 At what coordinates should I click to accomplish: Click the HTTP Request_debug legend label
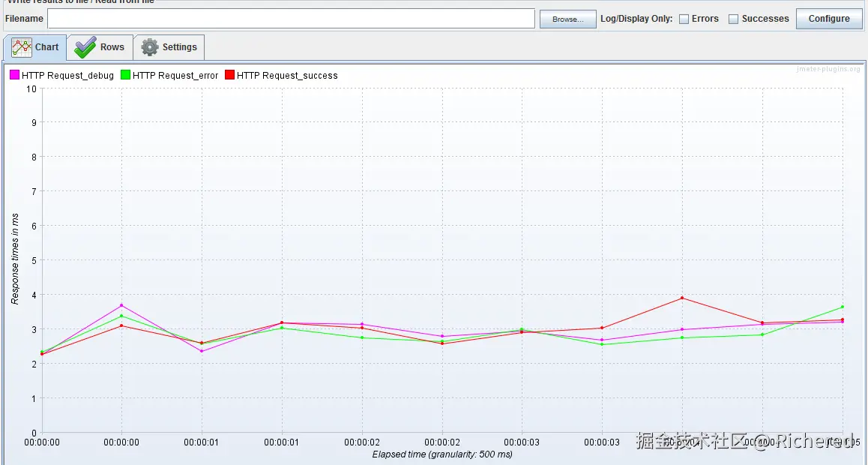click(x=67, y=75)
